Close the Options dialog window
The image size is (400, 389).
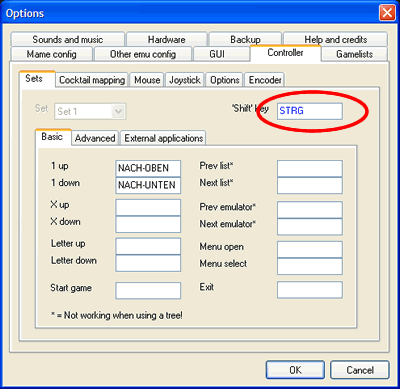point(387,13)
